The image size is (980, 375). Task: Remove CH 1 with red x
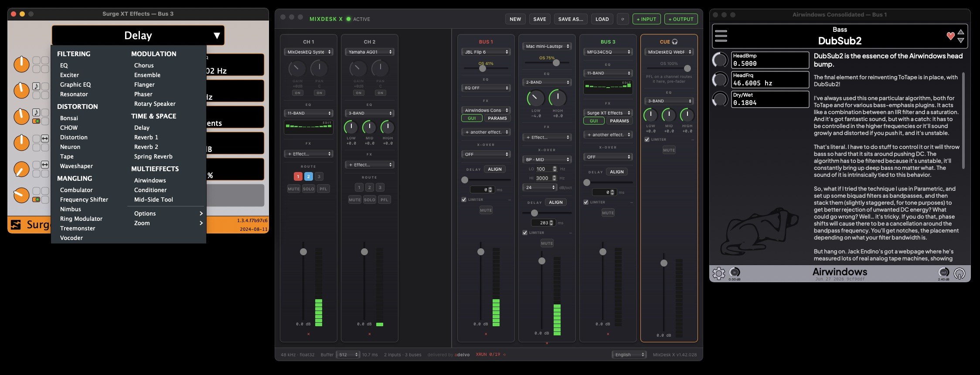coord(308,334)
